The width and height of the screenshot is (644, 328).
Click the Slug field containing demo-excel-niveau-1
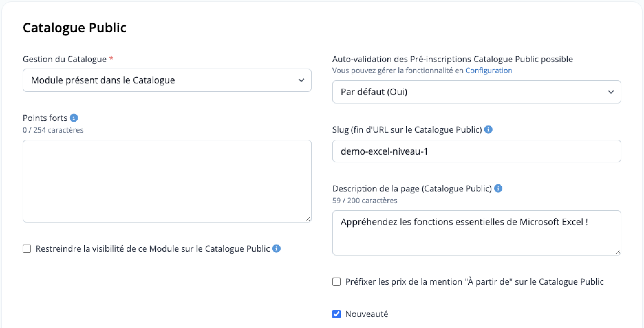(x=477, y=151)
